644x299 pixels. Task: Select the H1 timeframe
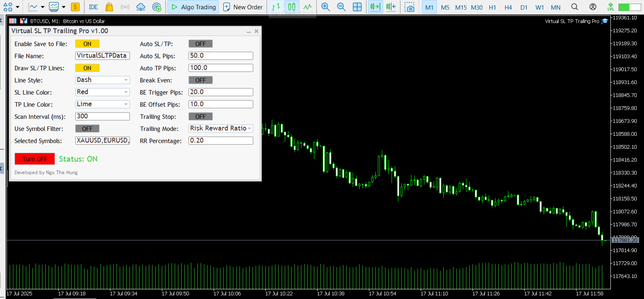coord(492,7)
